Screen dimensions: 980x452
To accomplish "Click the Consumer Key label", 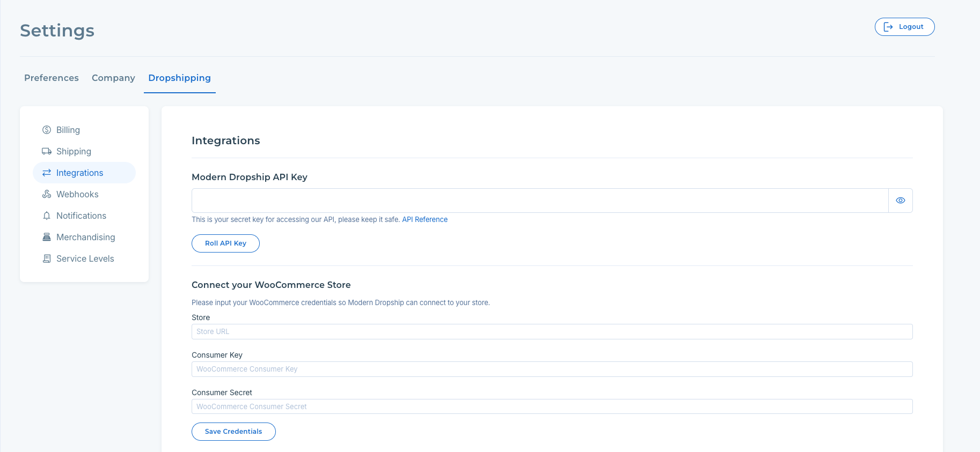I will coord(217,355).
